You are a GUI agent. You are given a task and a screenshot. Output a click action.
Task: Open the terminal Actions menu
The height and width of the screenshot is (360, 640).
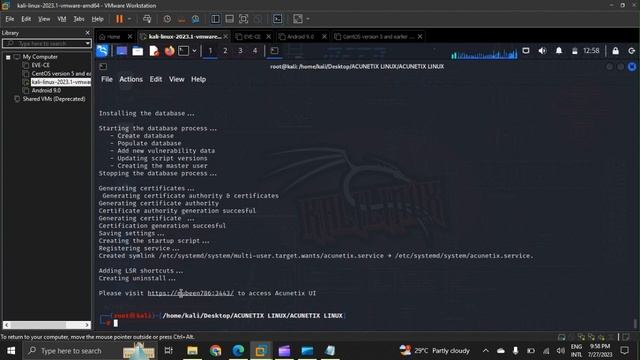(x=131, y=79)
